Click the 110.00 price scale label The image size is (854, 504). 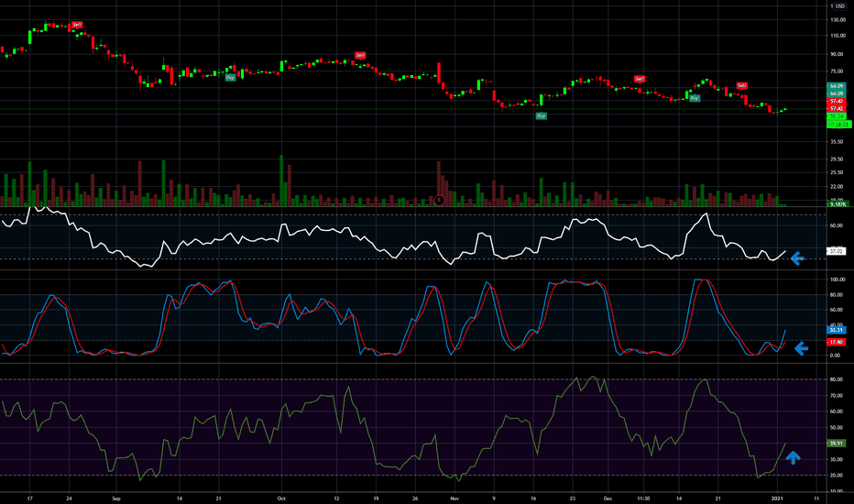coord(838,36)
